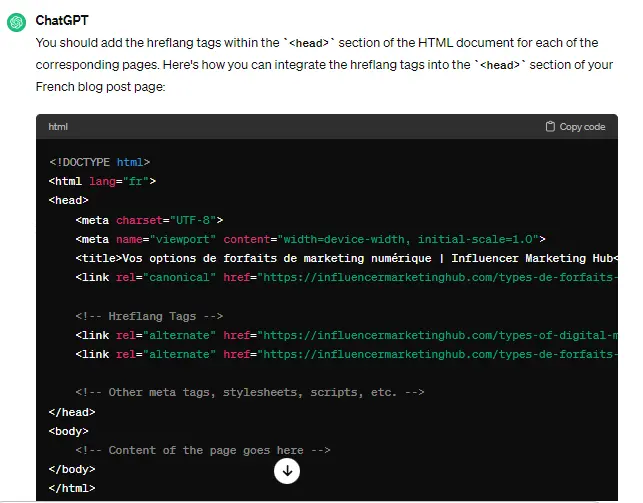Click the opening body tag line

coord(69,431)
